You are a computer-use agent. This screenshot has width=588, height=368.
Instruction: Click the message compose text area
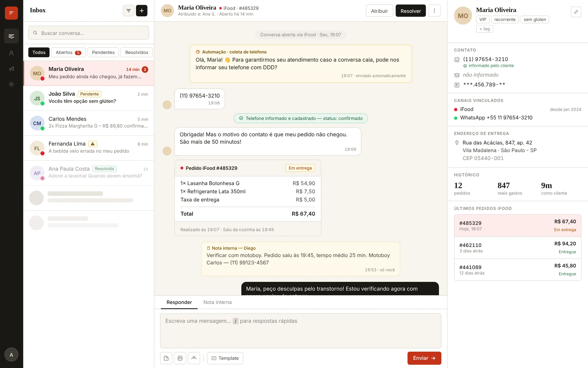point(301,331)
